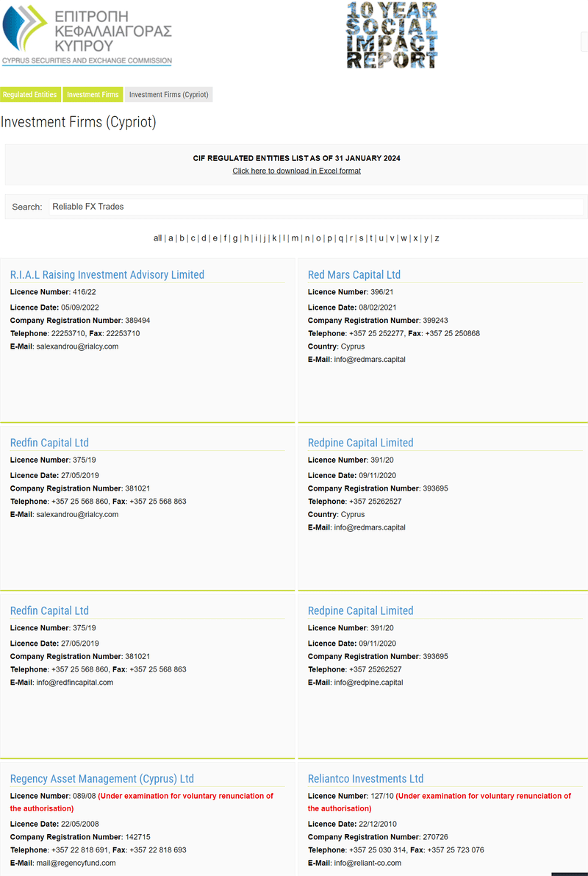Filter firms by letter f
Image resolution: width=588 pixels, height=876 pixels.
[225, 238]
